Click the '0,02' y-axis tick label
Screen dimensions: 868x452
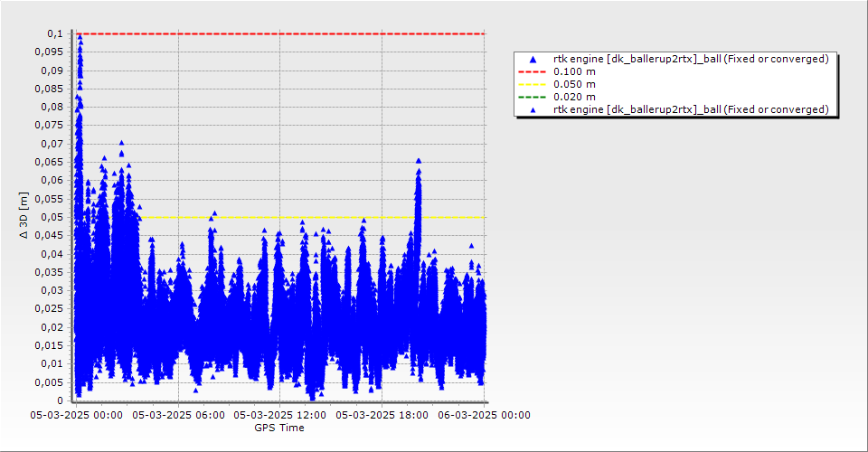click(52, 327)
